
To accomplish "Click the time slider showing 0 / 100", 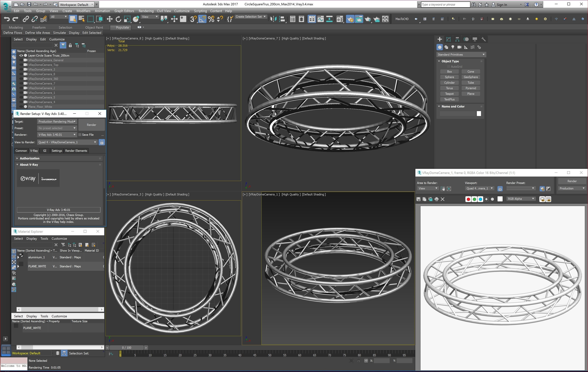I will tap(127, 348).
